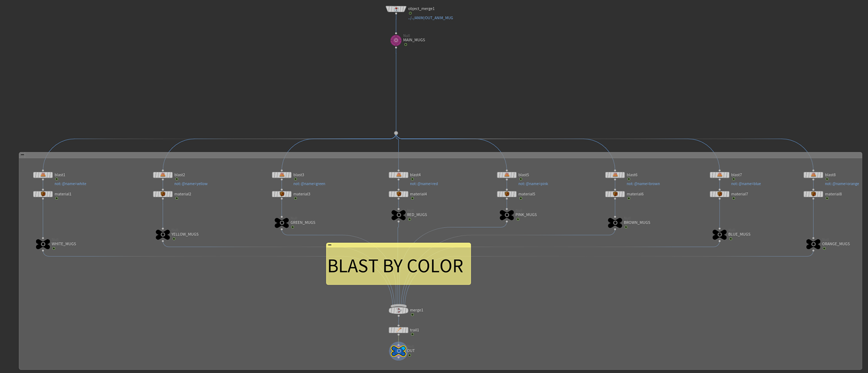Select the BROWN_MUGS null node
The height and width of the screenshot is (373, 868).
click(x=615, y=223)
